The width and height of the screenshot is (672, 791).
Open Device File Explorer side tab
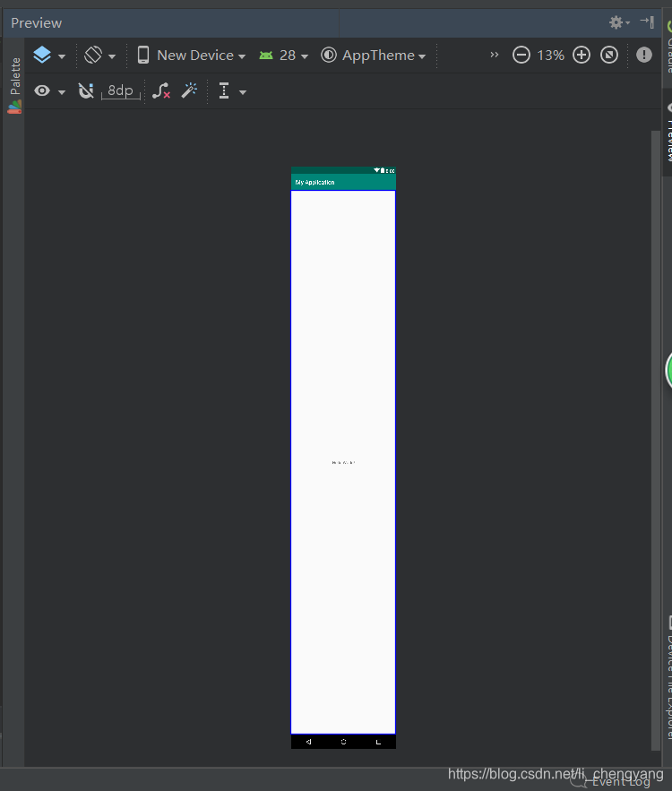point(668,677)
